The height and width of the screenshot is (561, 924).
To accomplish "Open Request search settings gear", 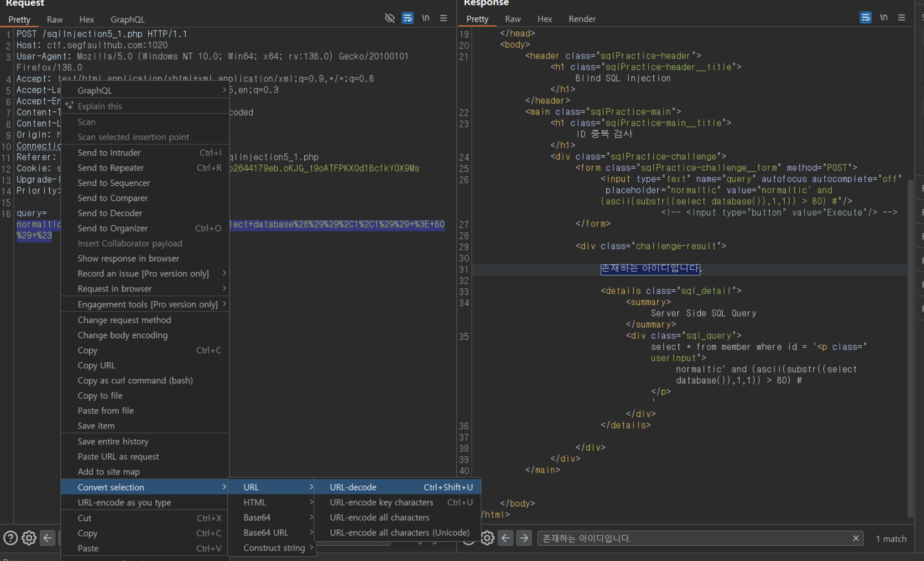I will (29, 538).
